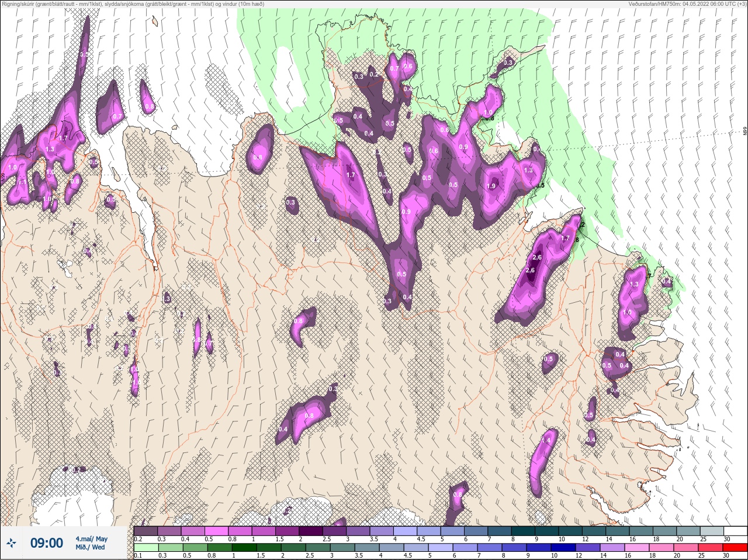Screen dimensions: 748x560
Task: Pick the palest green swatch at 0.1 in the lower scale
Action: (146, 548)
